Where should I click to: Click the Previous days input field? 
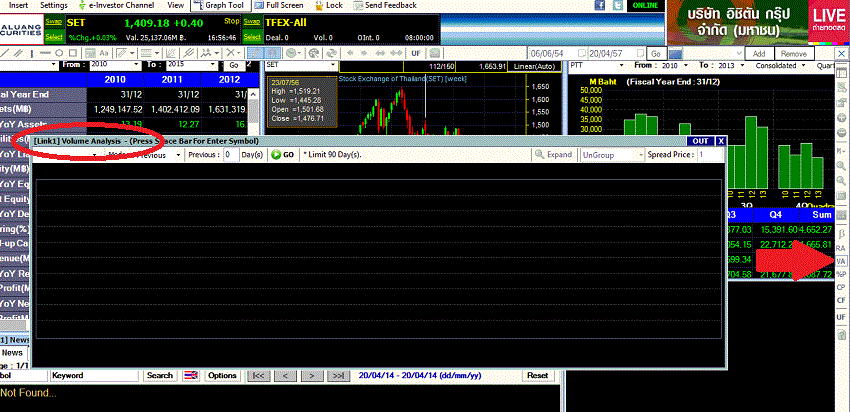coord(231,154)
